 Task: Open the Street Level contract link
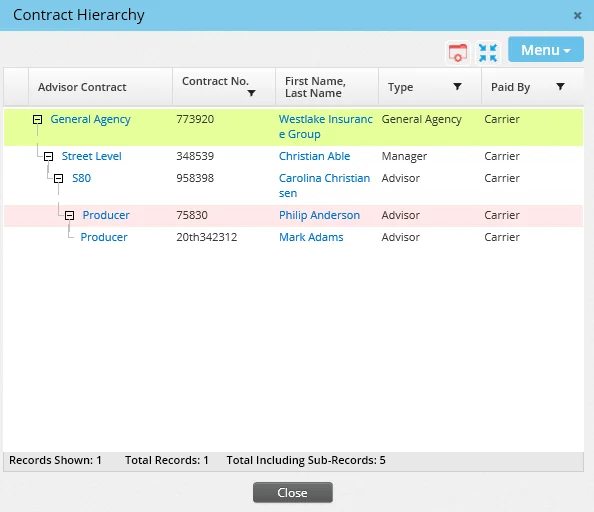pos(92,156)
